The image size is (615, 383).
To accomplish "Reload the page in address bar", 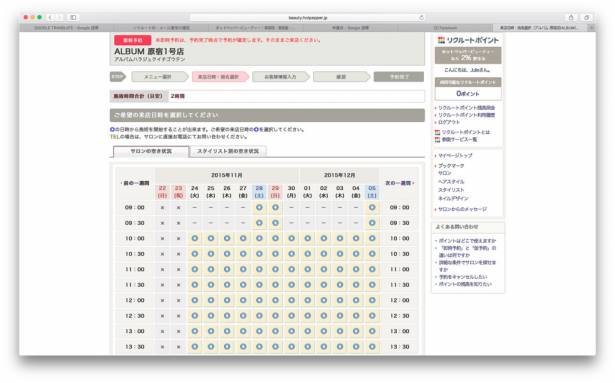I will [x=421, y=18].
